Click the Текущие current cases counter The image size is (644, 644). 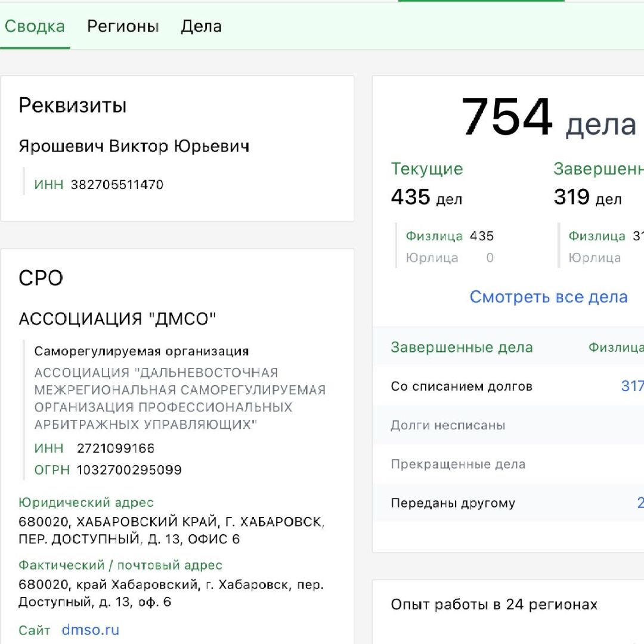(426, 169)
